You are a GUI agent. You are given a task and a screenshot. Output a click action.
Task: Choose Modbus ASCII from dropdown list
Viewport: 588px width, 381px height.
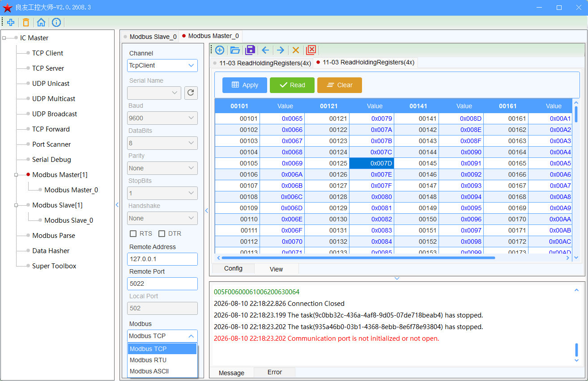point(162,371)
